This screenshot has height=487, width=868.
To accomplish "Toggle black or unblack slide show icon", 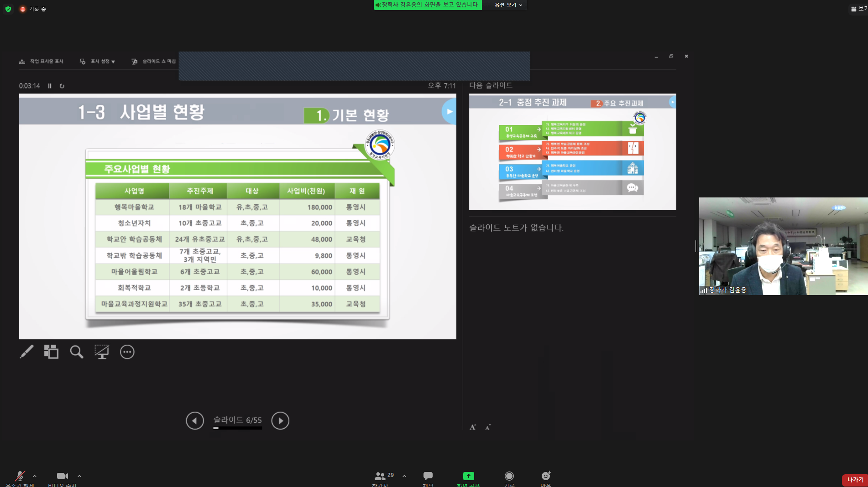I will coord(101,352).
